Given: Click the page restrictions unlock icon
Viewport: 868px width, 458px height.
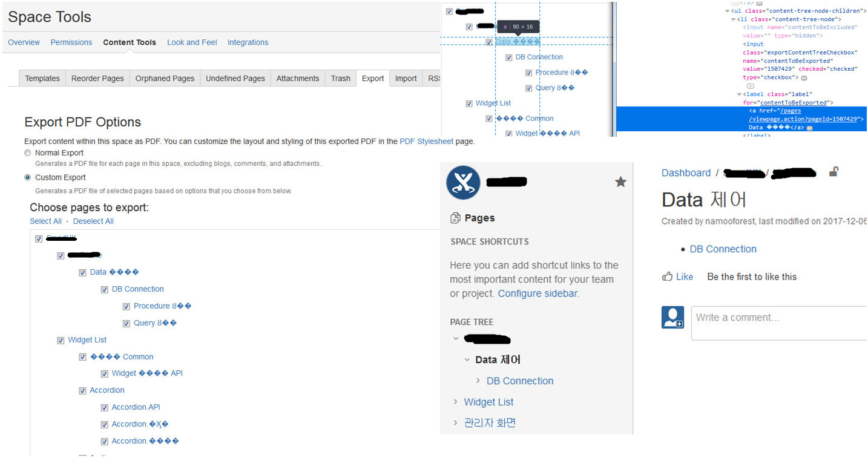Looking at the screenshot, I should point(833,172).
